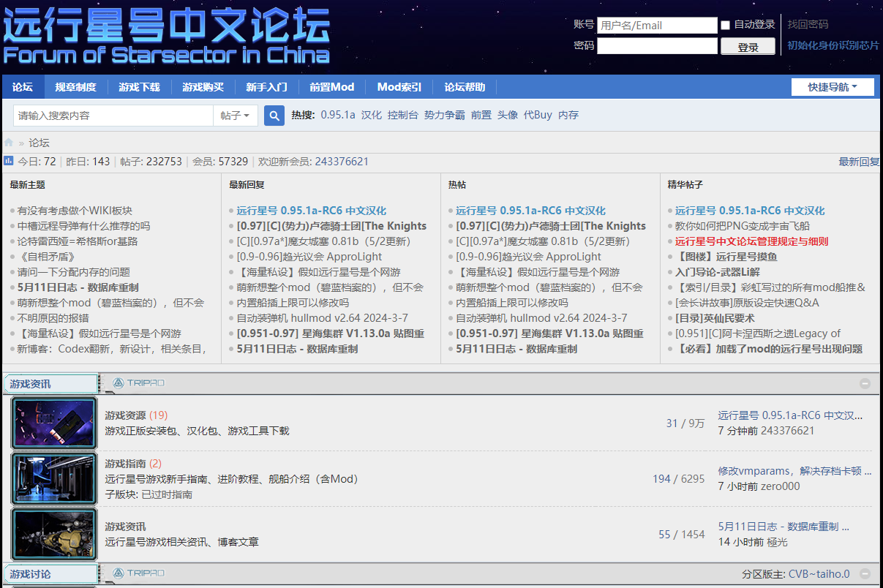The width and height of the screenshot is (883, 588).
Task: Click the 登录 button
Action: pos(748,47)
